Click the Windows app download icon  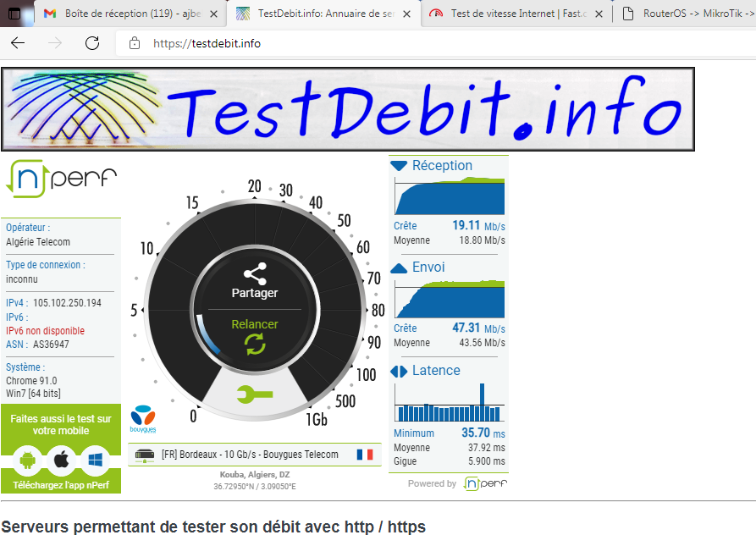click(95, 460)
